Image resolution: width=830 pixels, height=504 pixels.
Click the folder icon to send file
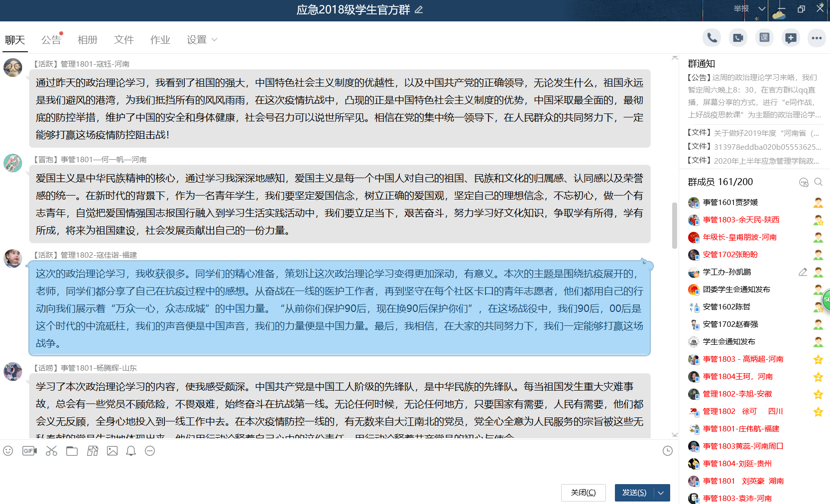point(72,451)
